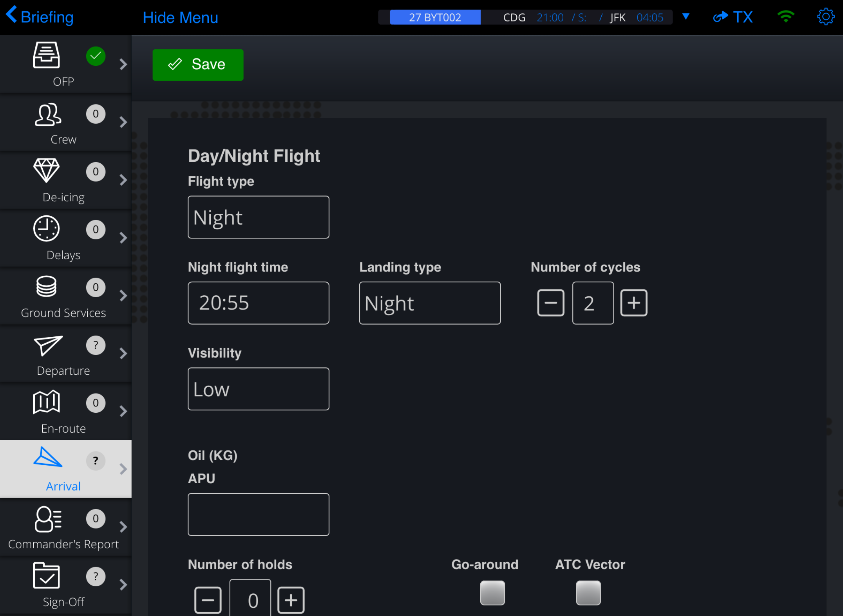Screen dimensions: 843x616
Task: Expand the Arrival section chevron
Action: pos(123,469)
